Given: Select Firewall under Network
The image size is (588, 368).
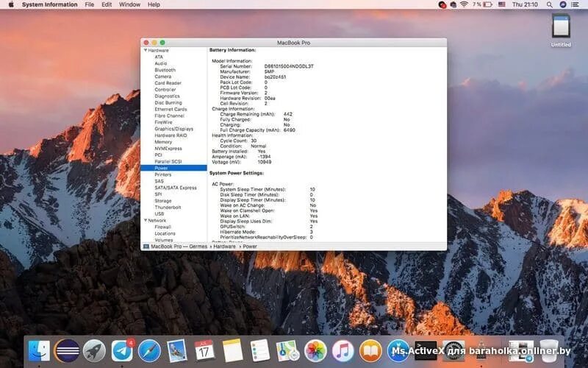Looking at the screenshot, I should pyautogui.click(x=162, y=227).
